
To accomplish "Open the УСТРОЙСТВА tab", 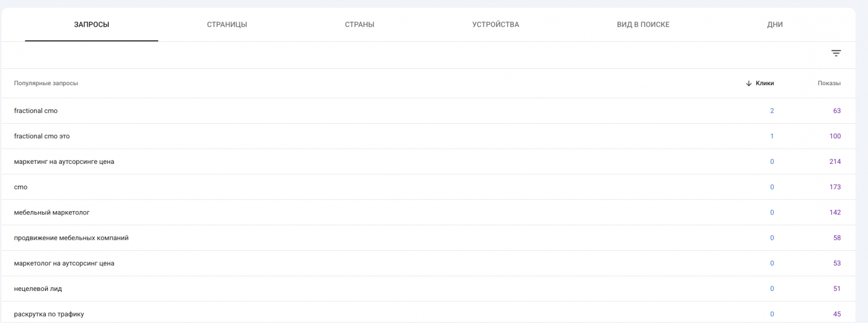I will (x=496, y=24).
